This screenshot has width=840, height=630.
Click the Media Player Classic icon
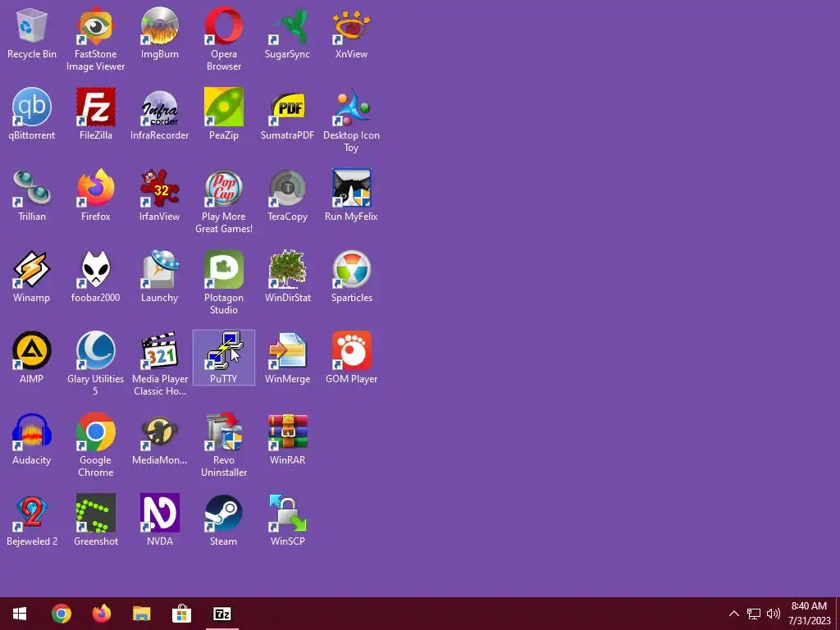pos(160,363)
